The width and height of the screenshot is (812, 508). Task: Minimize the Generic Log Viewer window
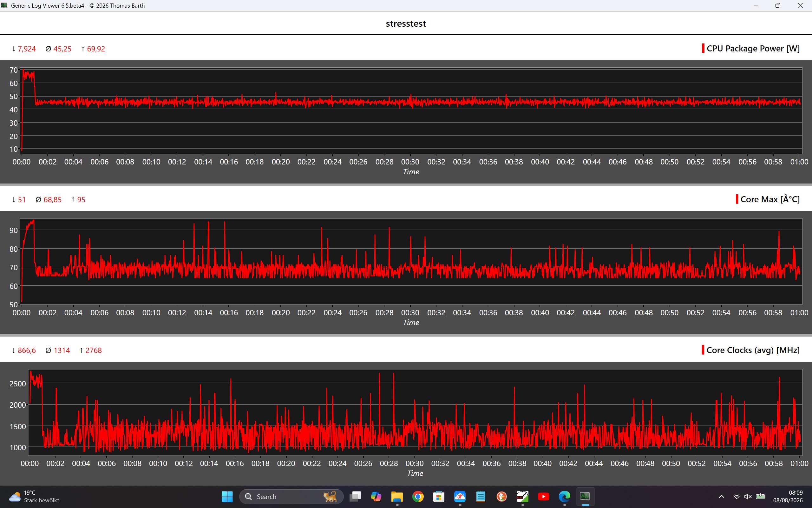pyautogui.click(x=756, y=5)
